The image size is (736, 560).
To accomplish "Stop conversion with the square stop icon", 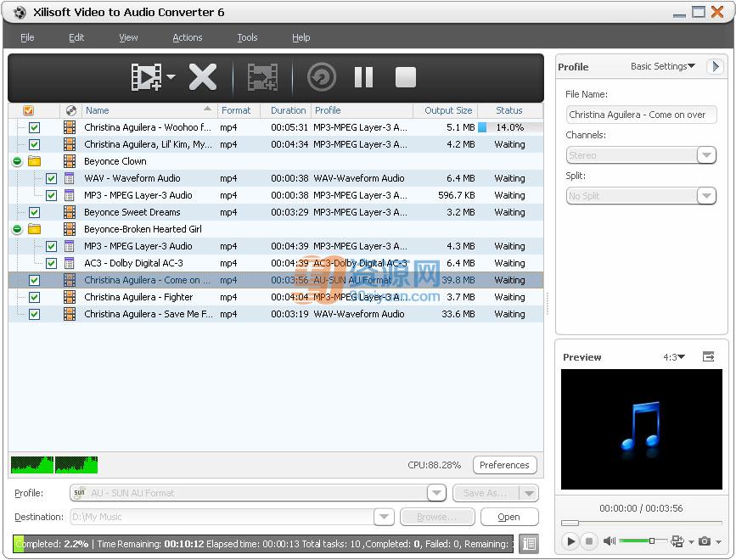I will pyautogui.click(x=406, y=77).
